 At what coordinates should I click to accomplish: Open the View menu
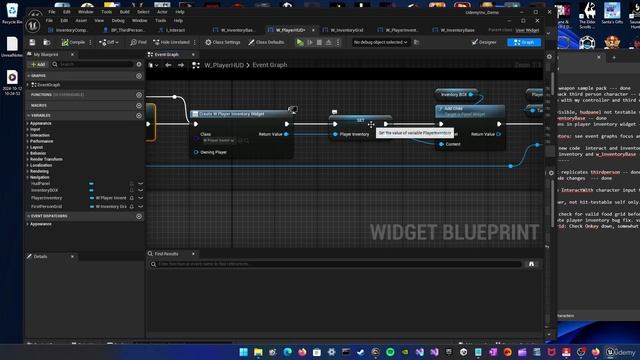click(x=99, y=20)
